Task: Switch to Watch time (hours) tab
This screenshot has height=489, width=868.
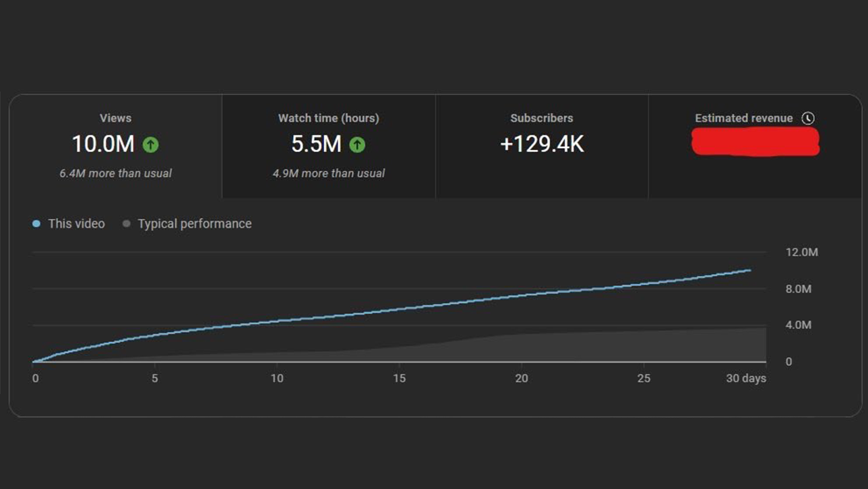Action: 329,146
